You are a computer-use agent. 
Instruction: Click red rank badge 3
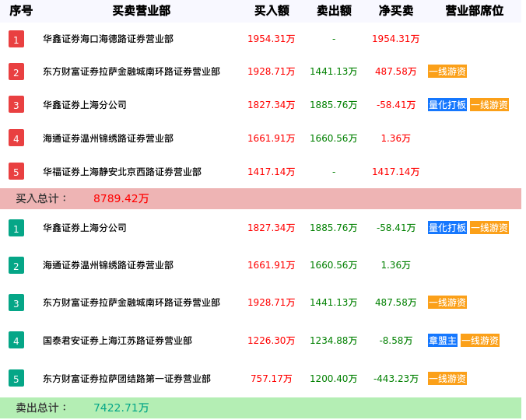(x=16, y=104)
